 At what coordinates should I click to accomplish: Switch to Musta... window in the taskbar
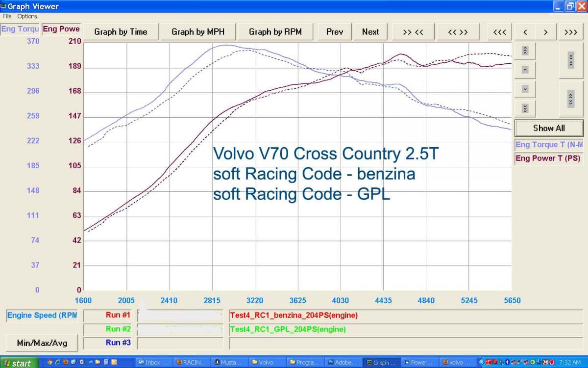click(x=229, y=363)
